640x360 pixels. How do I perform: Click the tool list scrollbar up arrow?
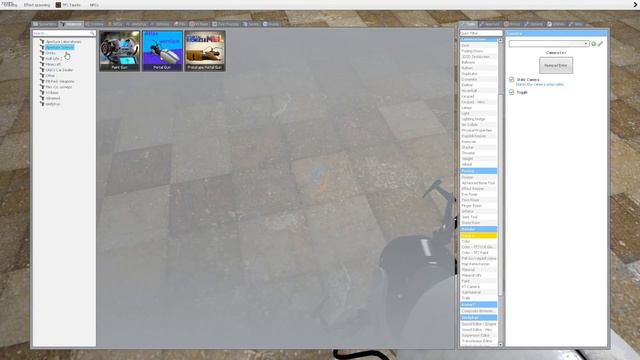coord(500,40)
